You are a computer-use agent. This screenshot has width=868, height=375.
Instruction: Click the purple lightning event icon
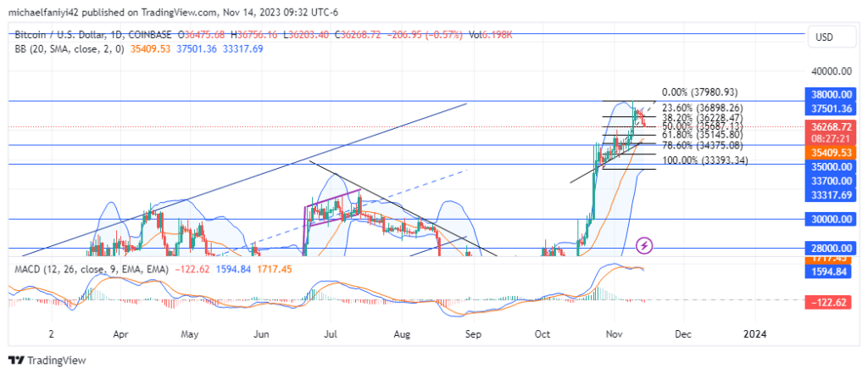point(644,245)
